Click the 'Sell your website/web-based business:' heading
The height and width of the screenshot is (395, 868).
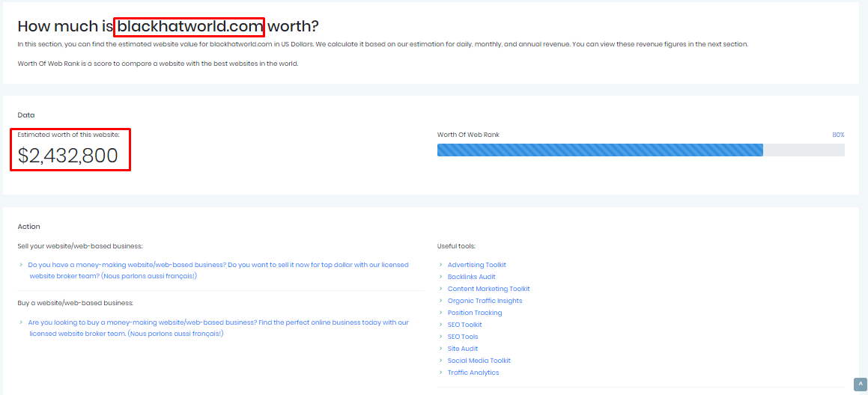(80, 246)
